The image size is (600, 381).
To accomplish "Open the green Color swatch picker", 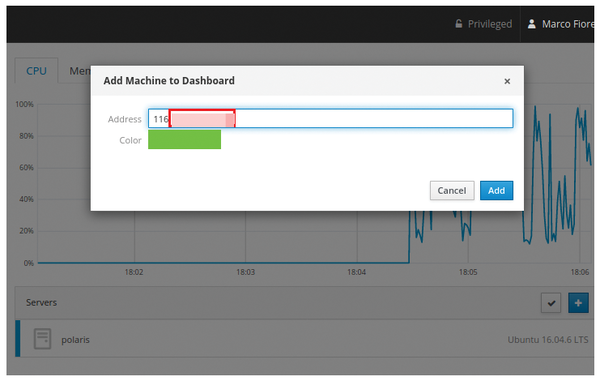I will coord(184,140).
